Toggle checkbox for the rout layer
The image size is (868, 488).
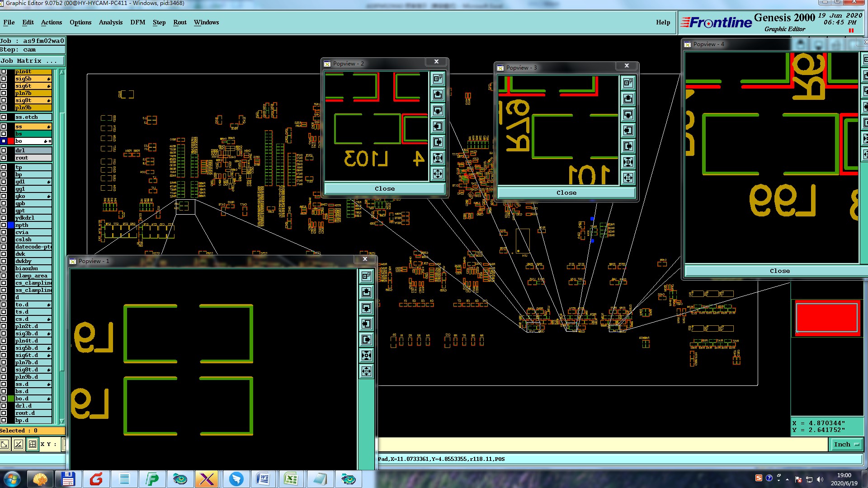4,158
